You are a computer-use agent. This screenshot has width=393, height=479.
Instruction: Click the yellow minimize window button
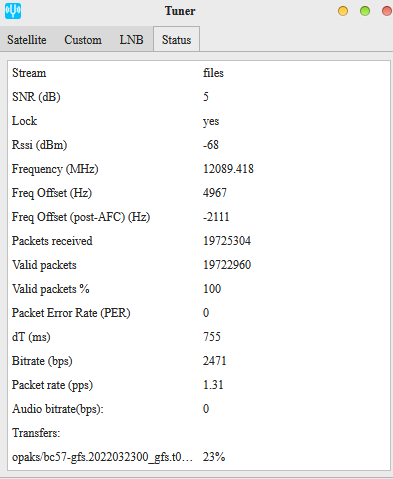point(343,11)
